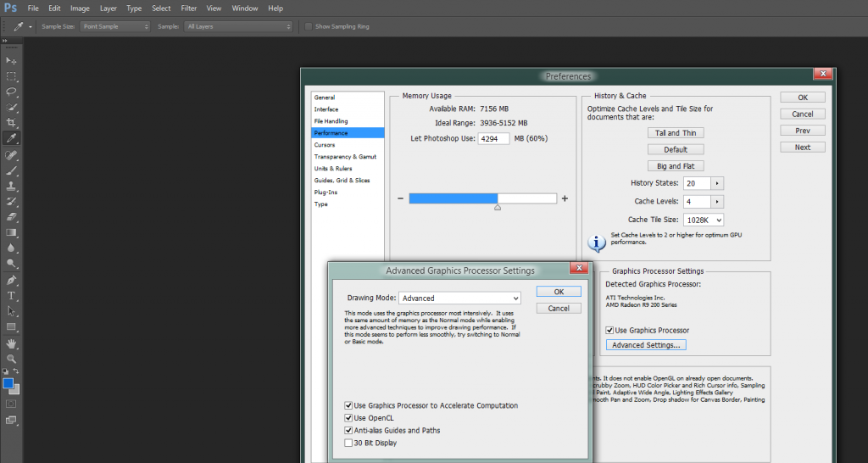Enable 30 Bit Display
868x463 pixels.
[348, 443]
